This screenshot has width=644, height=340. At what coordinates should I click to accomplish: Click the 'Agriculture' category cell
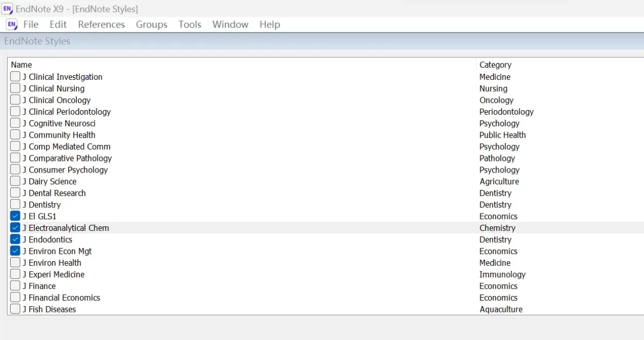point(499,181)
